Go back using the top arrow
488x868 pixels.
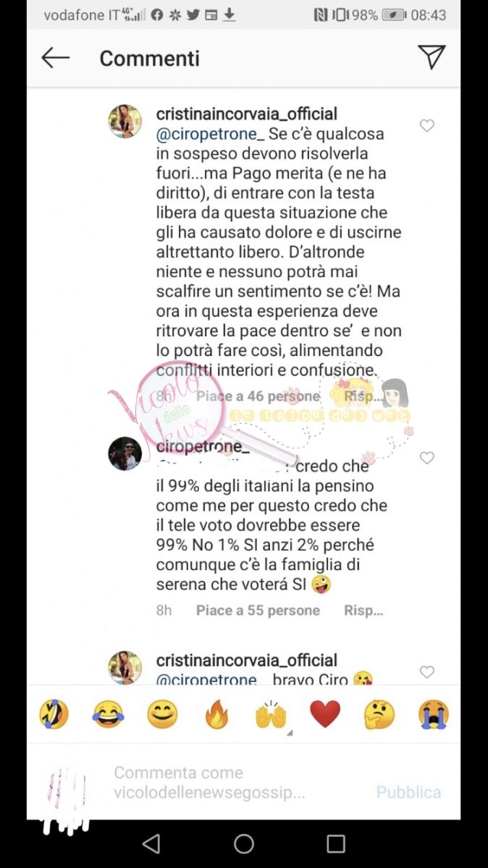point(55,58)
